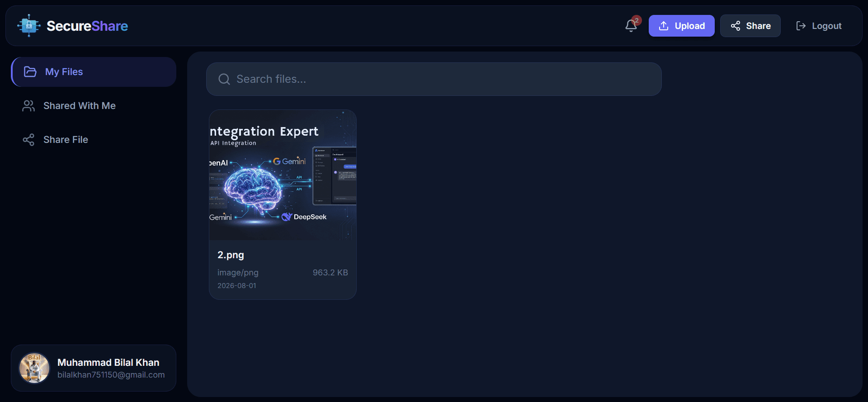The height and width of the screenshot is (402, 868).
Task: Click the Upload button
Action: (681, 26)
